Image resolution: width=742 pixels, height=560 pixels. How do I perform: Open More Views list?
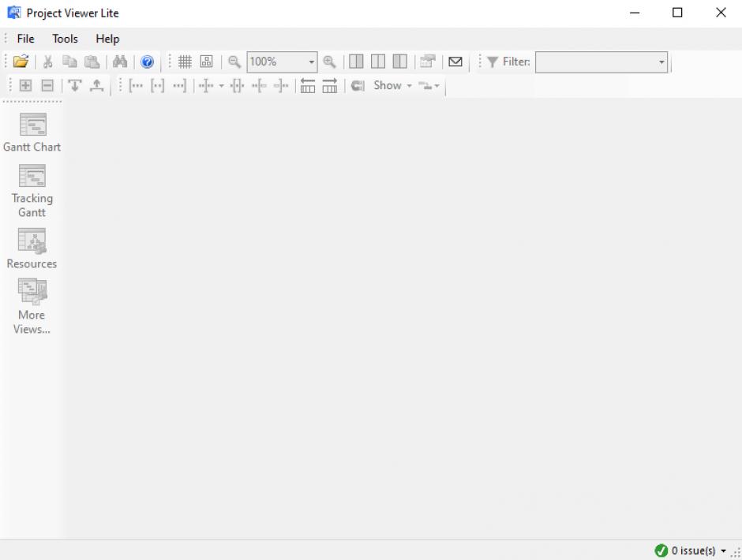click(32, 307)
